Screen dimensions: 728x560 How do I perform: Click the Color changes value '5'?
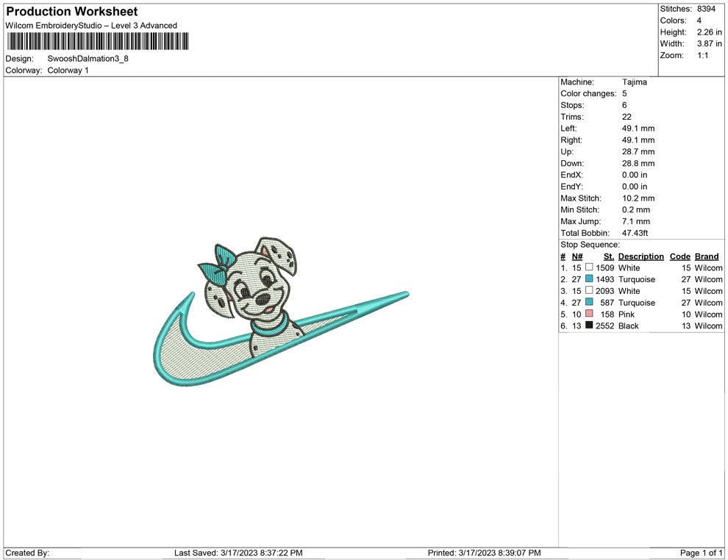624,94
